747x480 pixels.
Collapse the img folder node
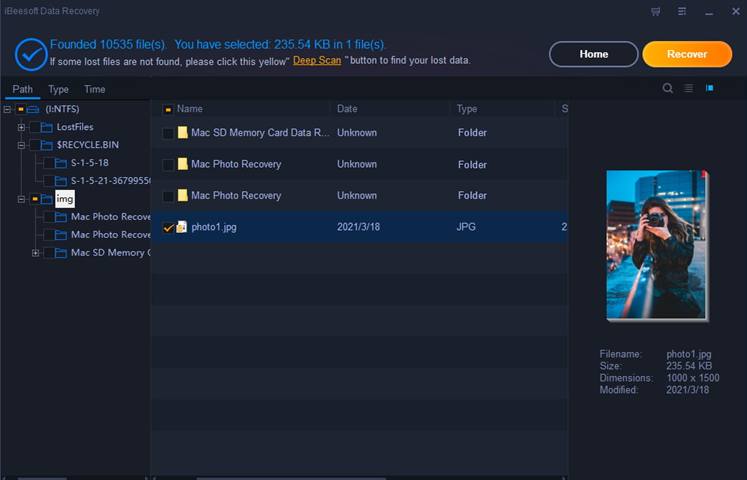(21, 199)
